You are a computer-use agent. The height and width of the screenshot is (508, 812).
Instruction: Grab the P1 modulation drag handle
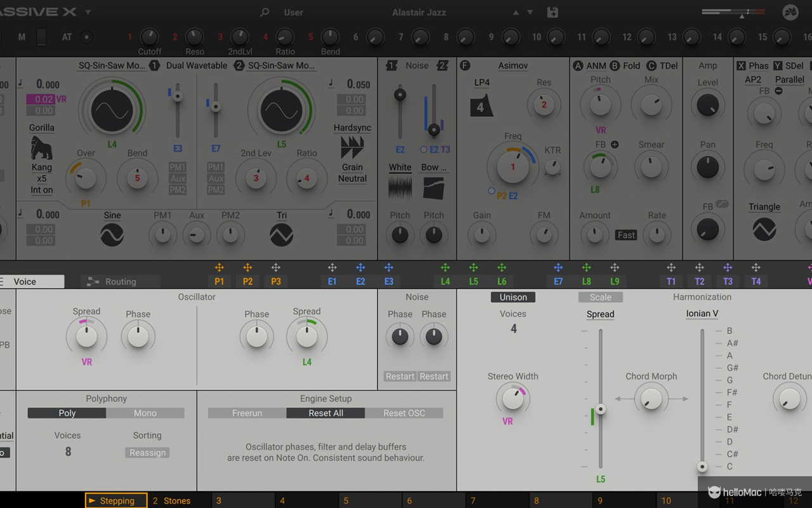tap(219, 268)
